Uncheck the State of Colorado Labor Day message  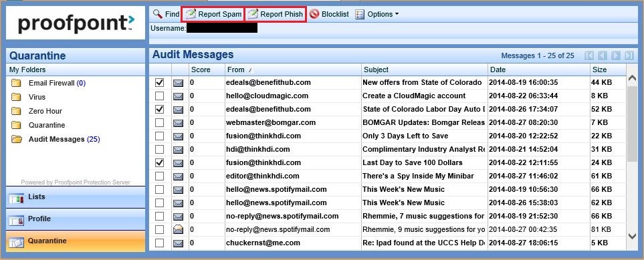pos(159,109)
